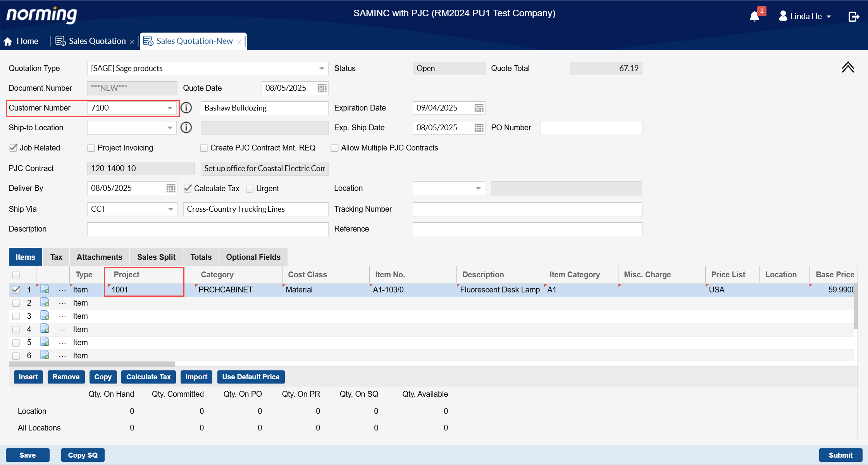Open the ellipsis menu in row 5
The height and width of the screenshot is (465, 868).
tap(62, 343)
